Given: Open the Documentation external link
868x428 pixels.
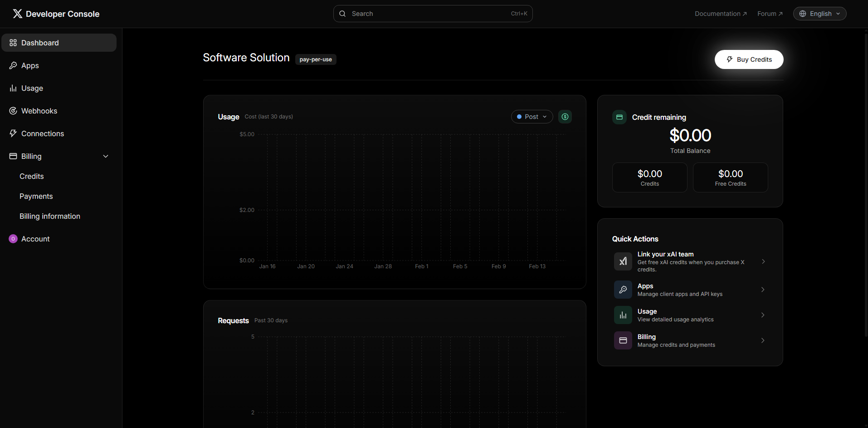Looking at the screenshot, I should (720, 14).
